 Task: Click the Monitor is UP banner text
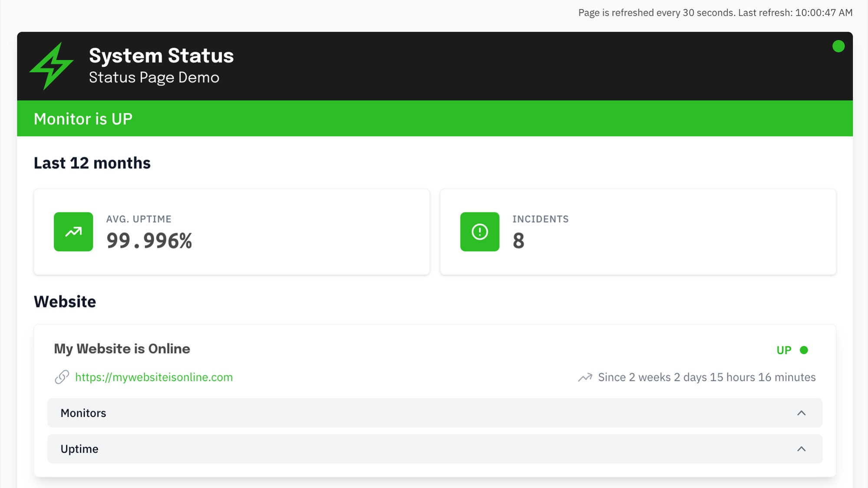click(83, 119)
